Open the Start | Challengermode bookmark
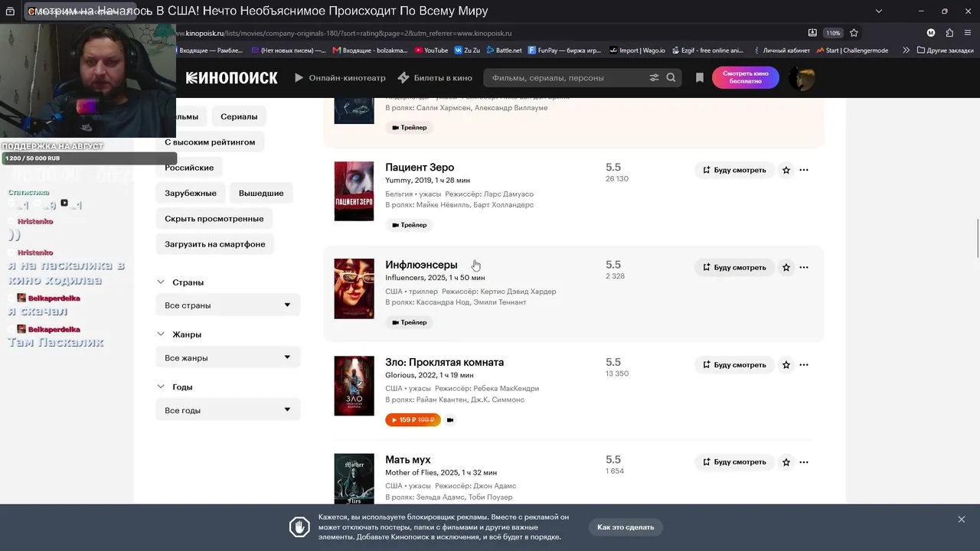Image resolution: width=980 pixels, height=551 pixels. 852,51
